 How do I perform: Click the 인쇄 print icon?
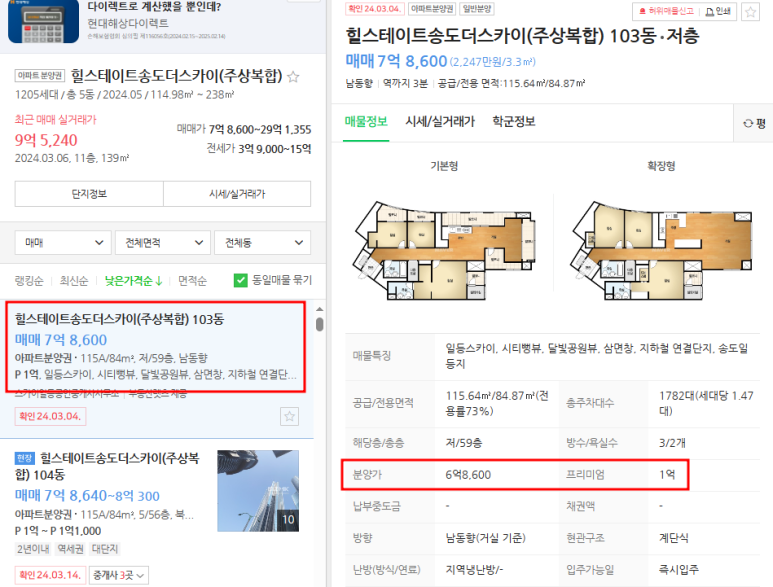[718, 11]
